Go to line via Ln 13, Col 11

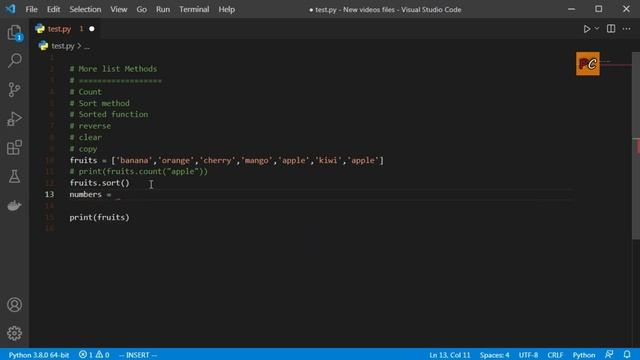point(449,355)
